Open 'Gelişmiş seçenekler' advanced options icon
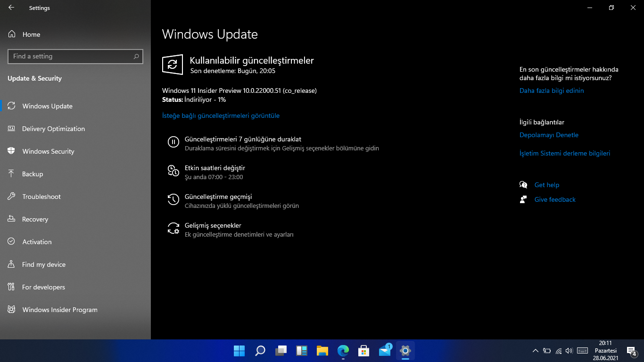Screen dimensions: 644x362 pyautogui.click(x=173, y=228)
